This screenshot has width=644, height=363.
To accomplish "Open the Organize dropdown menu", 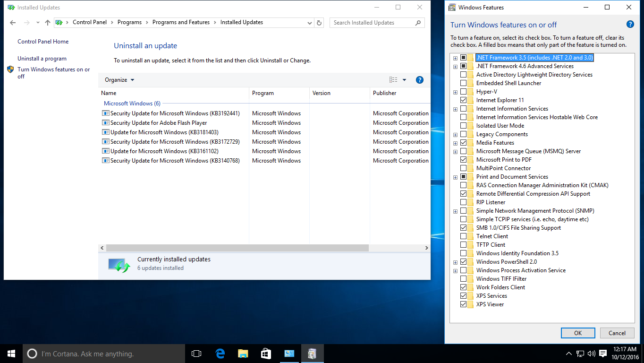I will click(x=119, y=80).
